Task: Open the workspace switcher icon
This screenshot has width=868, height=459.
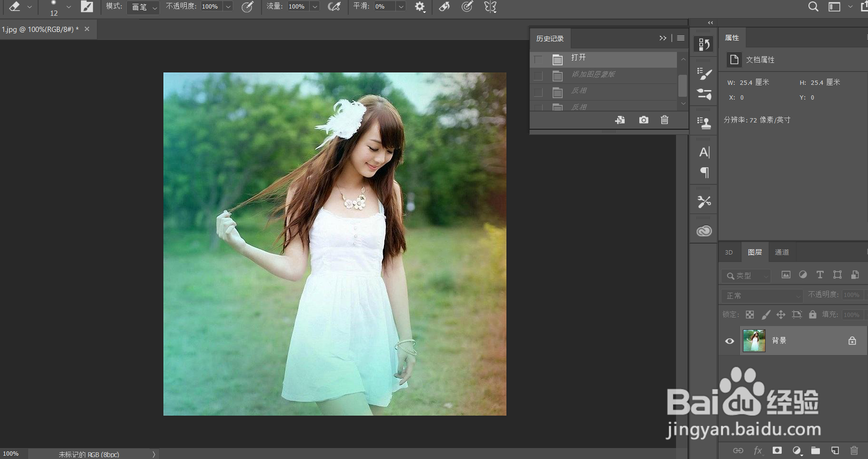Action: [x=834, y=7]
